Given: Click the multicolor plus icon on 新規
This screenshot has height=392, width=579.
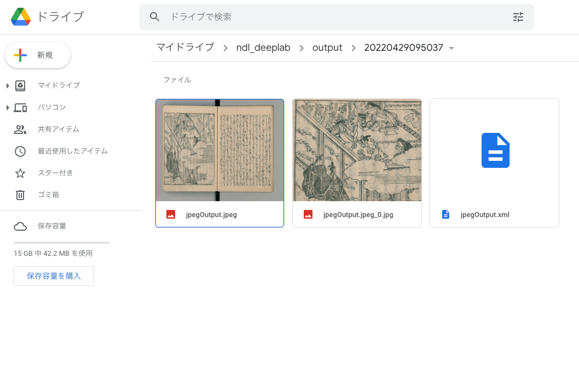Looking at the screenshot, I should point(20,55).
